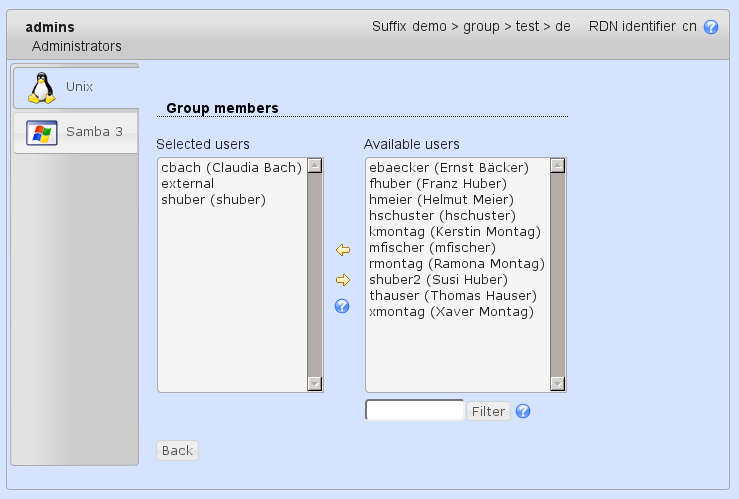
Task: Click scroll-up arrow of Available users list
Action: [x=558, y=166]
